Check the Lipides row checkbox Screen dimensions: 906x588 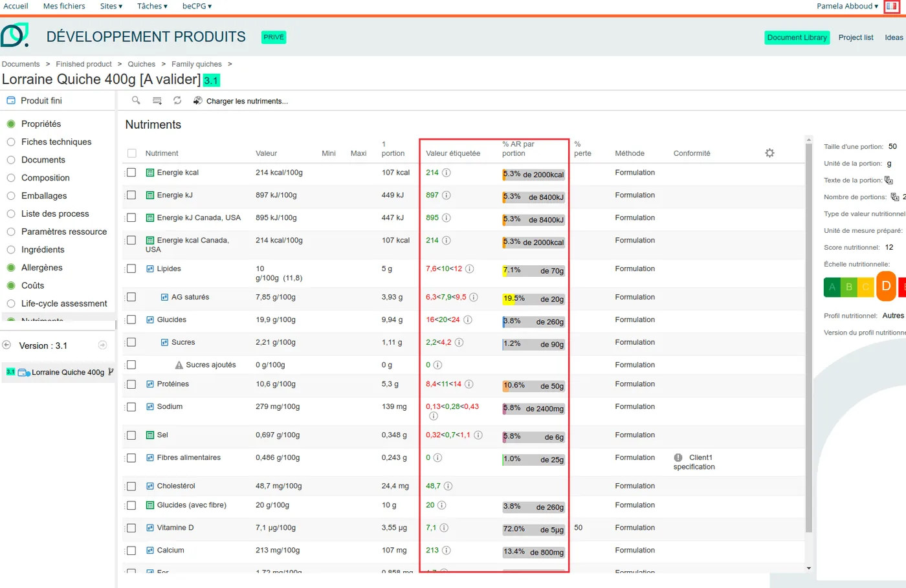131,268
